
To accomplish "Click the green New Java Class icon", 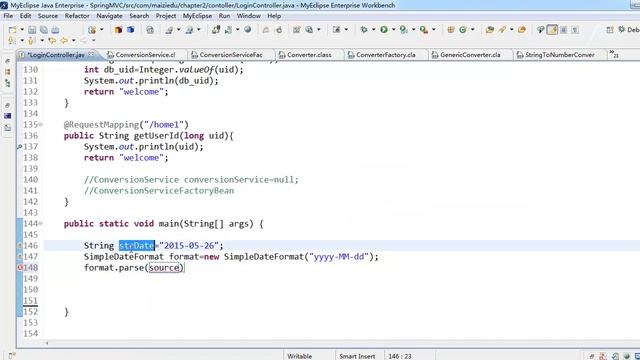I will tap(462, 29).
